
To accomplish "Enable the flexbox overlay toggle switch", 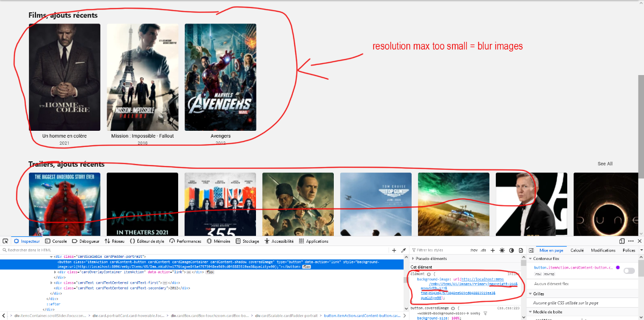I will (x=628, y=271).
